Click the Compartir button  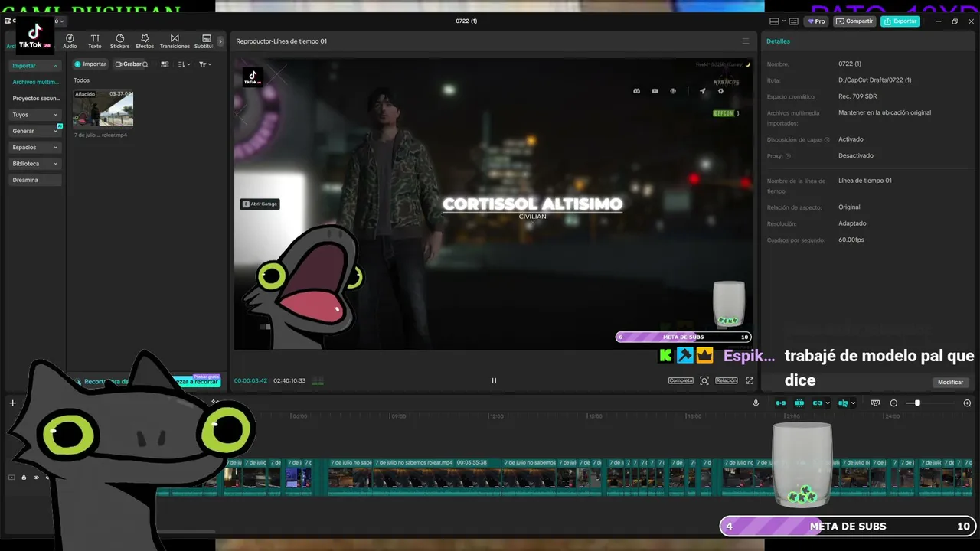(854, 21)
